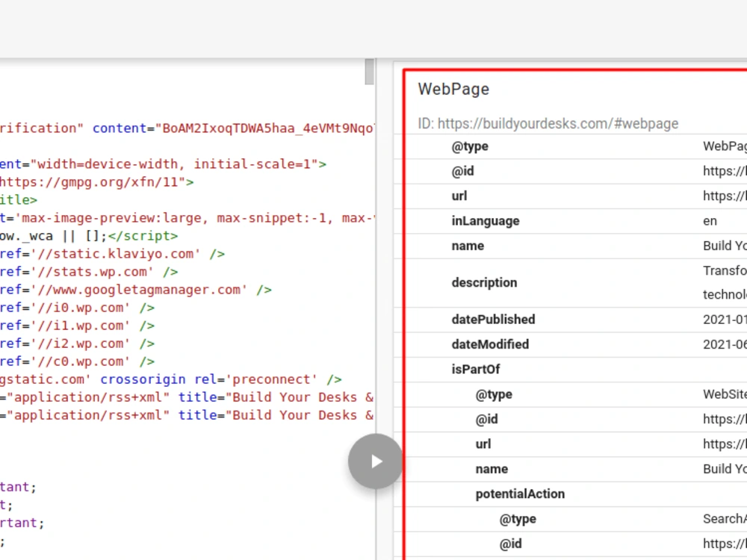Click the ID https://buildyourdesks.com/#webpage text
This screenshot has width=747, height=560.
pos(548,124)
